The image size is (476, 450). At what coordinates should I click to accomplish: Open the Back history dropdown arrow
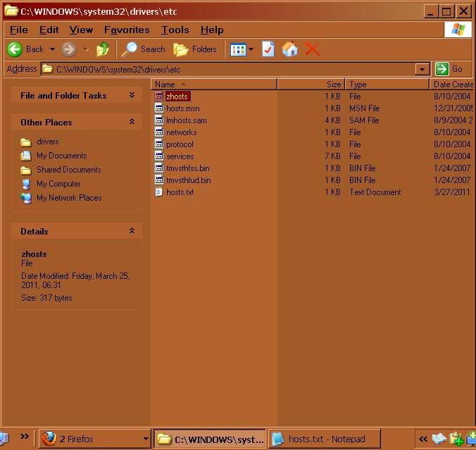point(53,49)
